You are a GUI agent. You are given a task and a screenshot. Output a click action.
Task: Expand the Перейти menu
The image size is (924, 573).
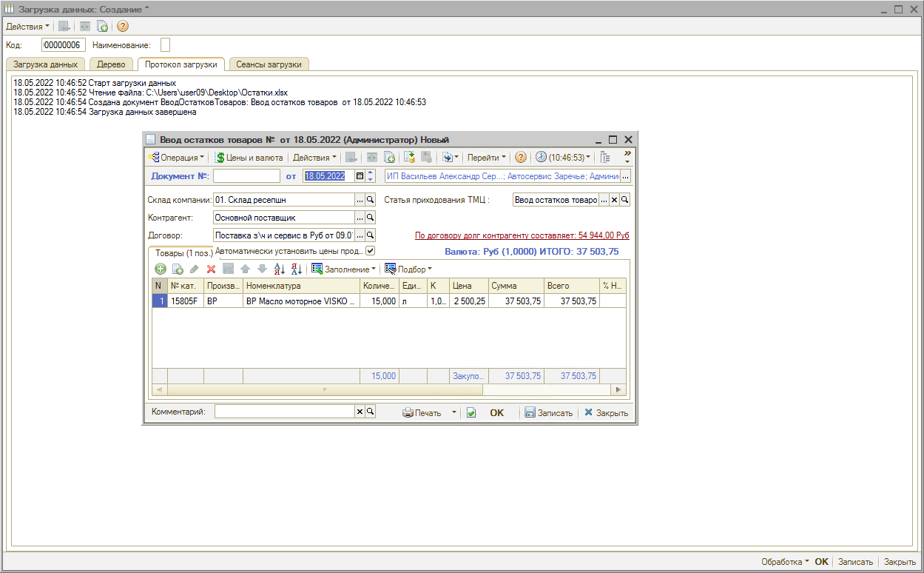(x=486, y=158)
